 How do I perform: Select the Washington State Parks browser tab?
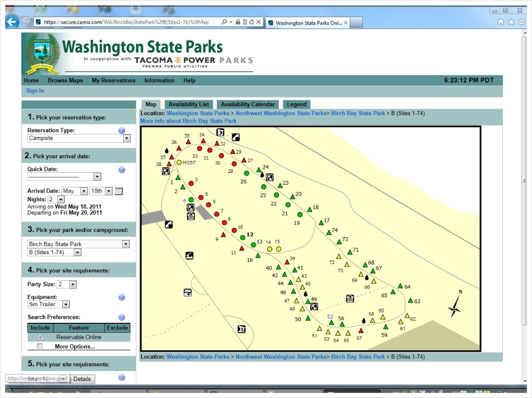click(308, 23)
